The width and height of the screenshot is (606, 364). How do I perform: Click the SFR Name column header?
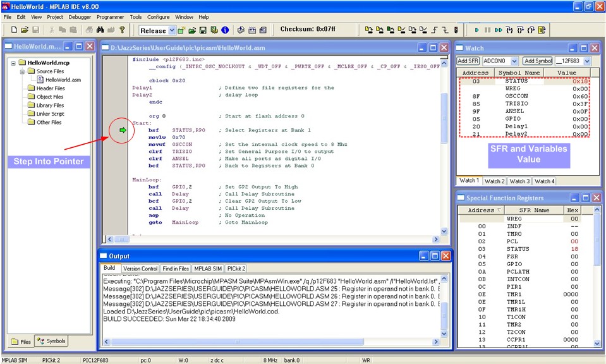tap(534, 210)
